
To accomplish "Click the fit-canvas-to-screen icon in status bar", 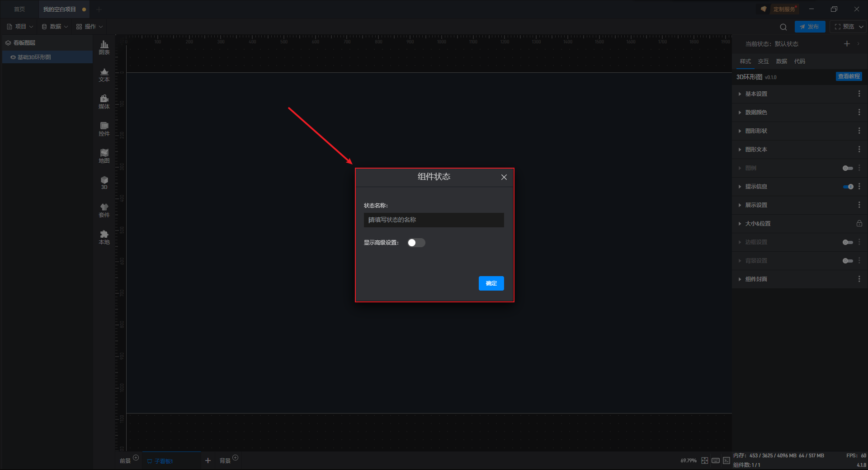I will point(705,461).
